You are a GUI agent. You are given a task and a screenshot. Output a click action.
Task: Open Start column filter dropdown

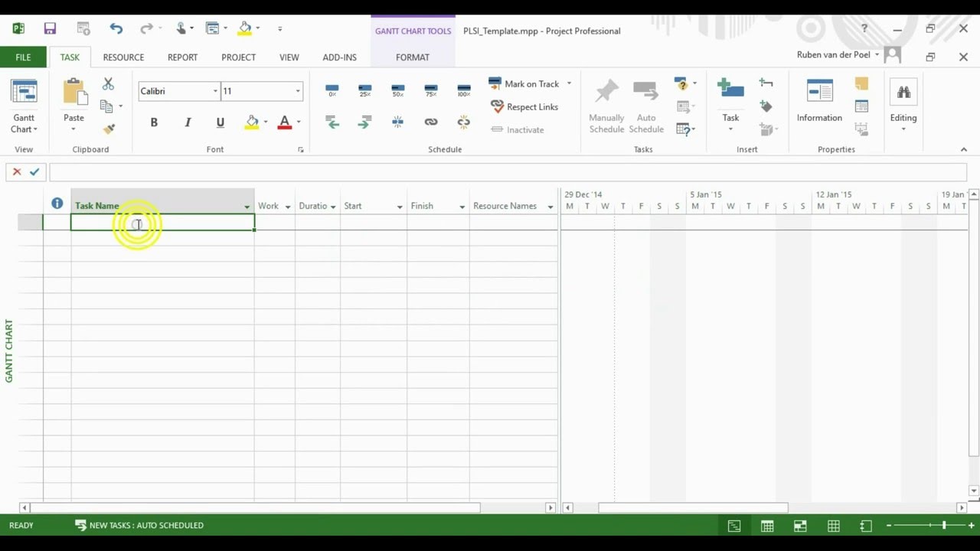[x=400, y=207]
